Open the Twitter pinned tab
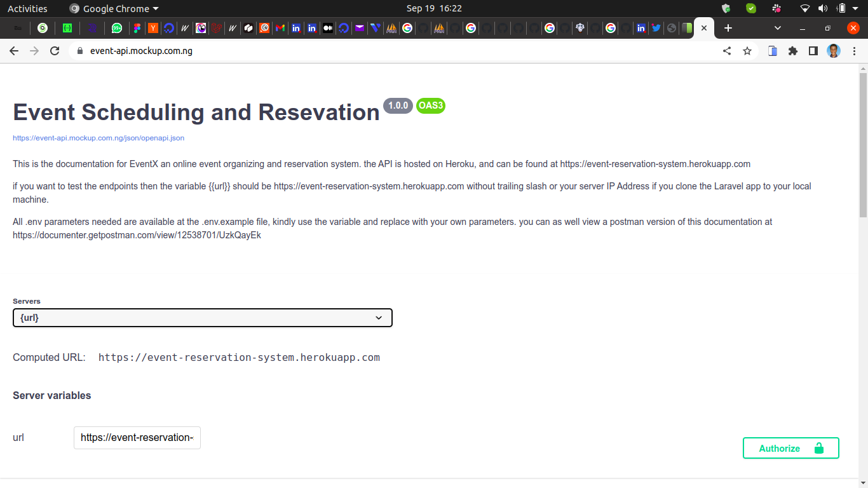The width and height of the screenshot is (868, 488). tap(656, 28)
